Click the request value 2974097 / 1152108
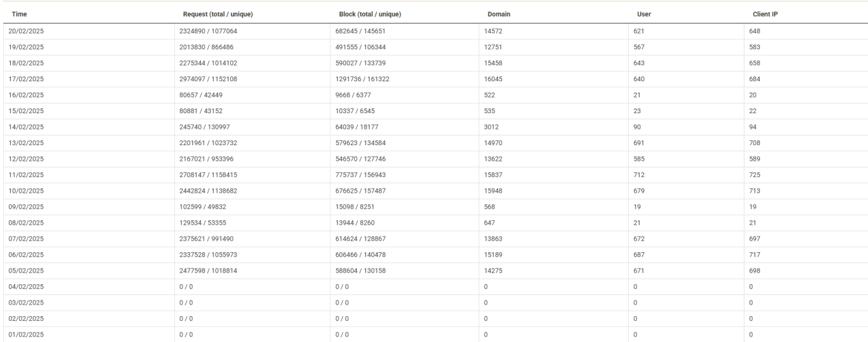The image size is (868, 342). pos(209,79)
